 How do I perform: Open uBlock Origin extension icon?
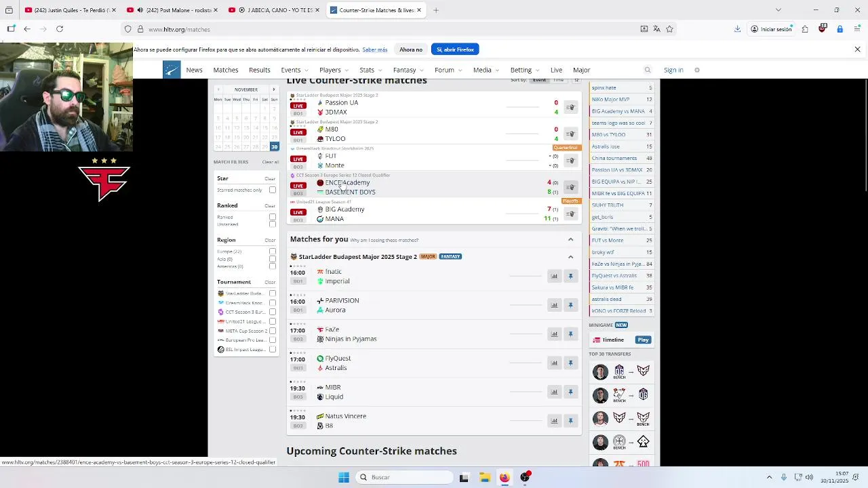click(x=823, y=28)
